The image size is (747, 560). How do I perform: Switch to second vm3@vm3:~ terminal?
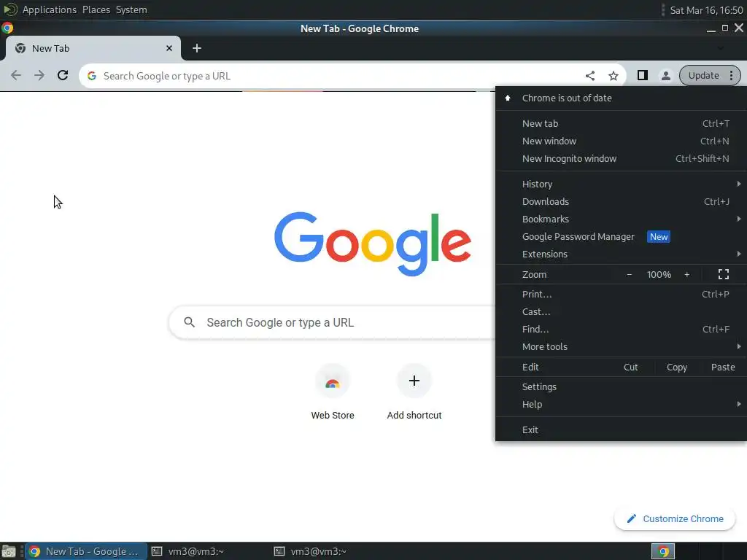click(x=311, y=551)
